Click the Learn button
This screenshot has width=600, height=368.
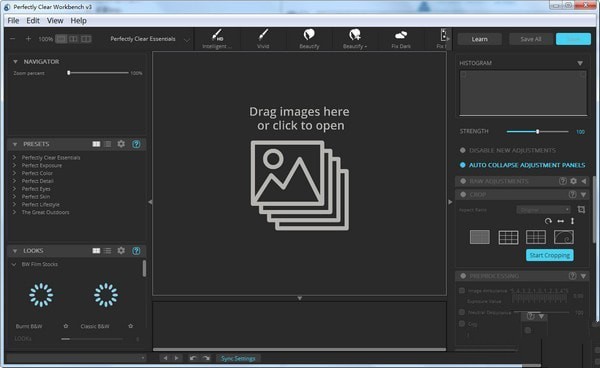479,39
